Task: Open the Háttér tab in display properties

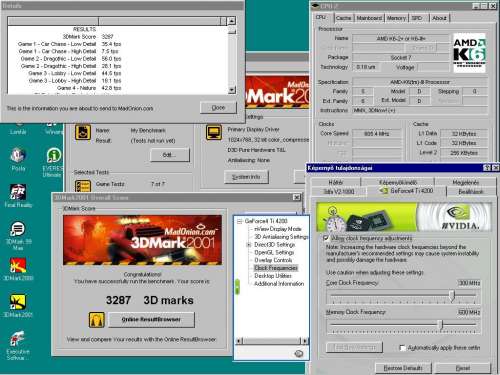Action: [336, 182]
